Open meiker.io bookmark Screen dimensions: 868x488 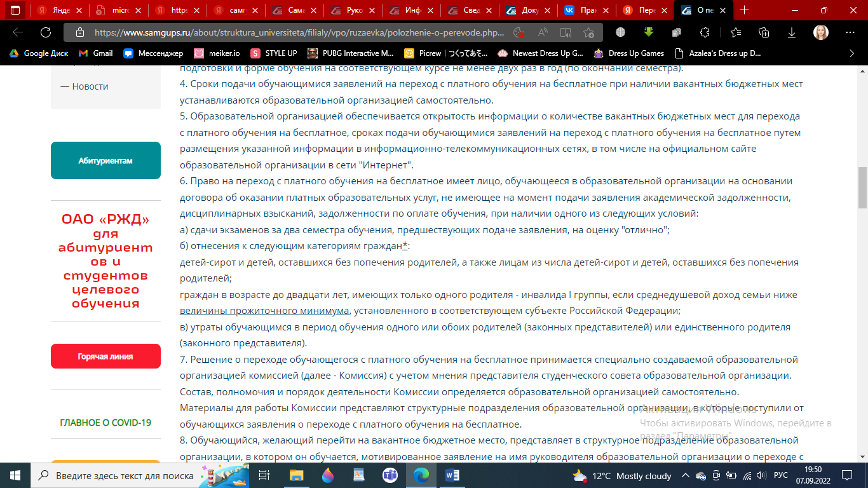tap(218, 53)
